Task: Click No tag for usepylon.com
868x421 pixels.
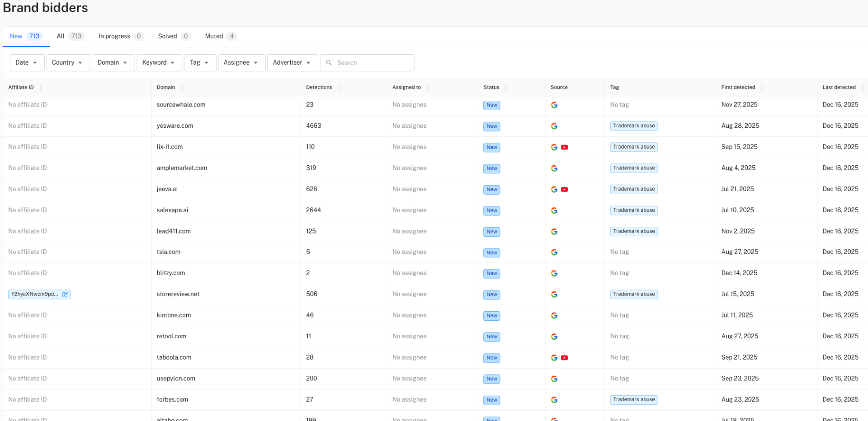Action: [x=620, y=379]
